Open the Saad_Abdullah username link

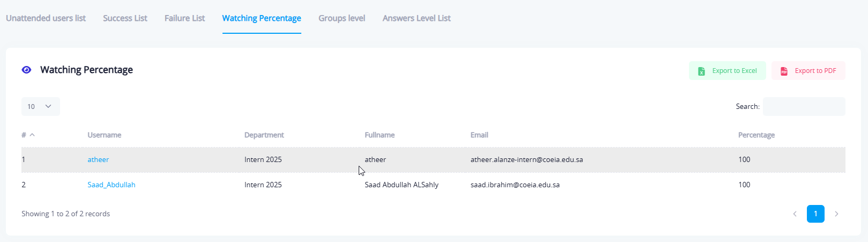(x=112, y=185)
